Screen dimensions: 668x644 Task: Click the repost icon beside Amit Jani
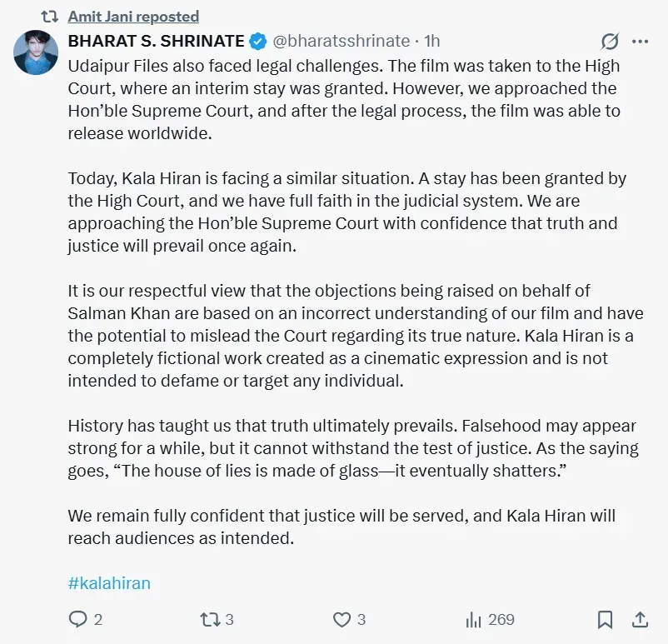pyautogui.click(x=49, y=17)
